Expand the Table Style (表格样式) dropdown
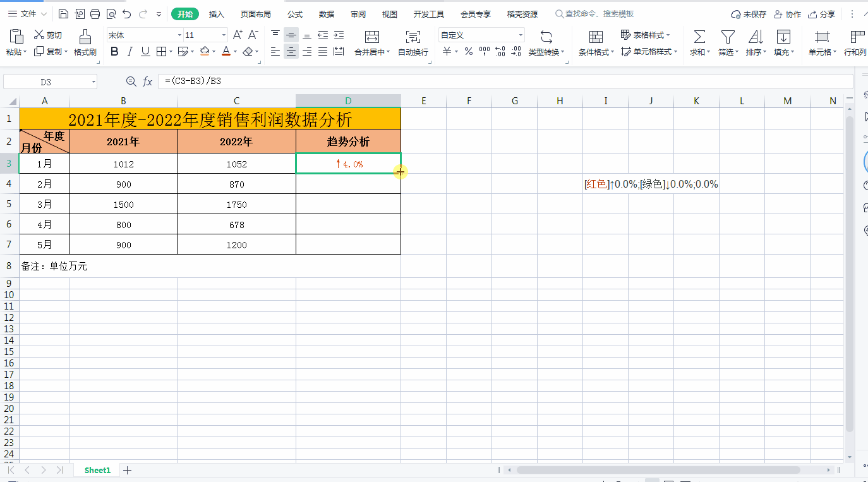The width and height of the screenshot is (868, 482). (x=668, y=35)
